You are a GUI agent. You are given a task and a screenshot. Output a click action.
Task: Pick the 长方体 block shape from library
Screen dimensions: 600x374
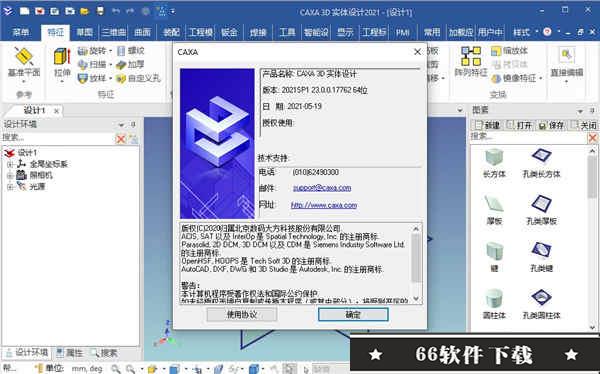point(494,157)
